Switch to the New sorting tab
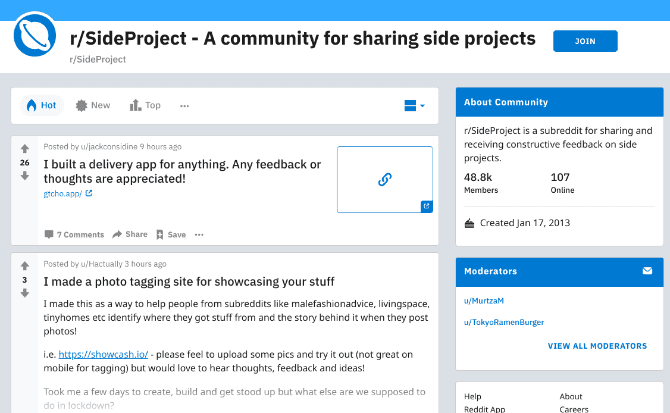The width and height of the screenshot is (670, 413). 93,105
